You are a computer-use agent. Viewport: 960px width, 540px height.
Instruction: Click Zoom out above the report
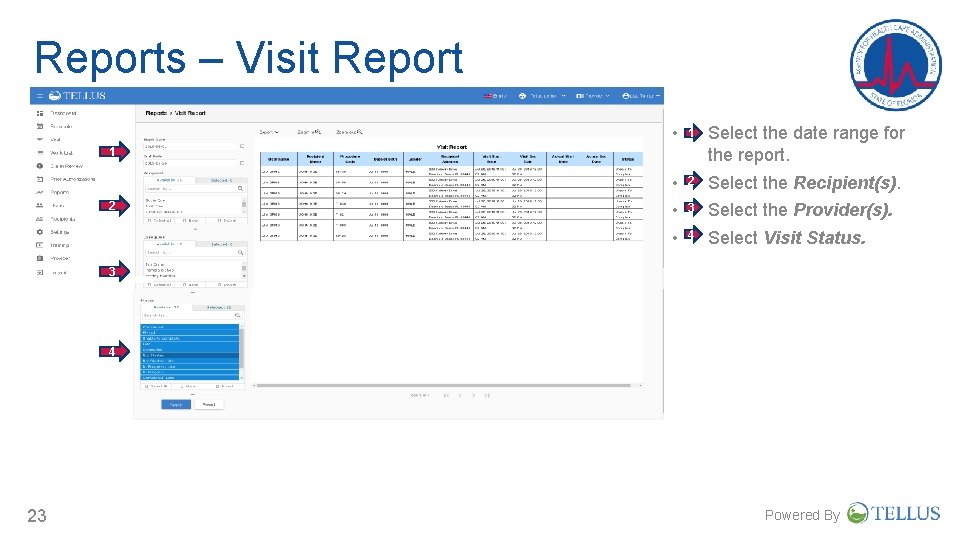click(349, 132)
